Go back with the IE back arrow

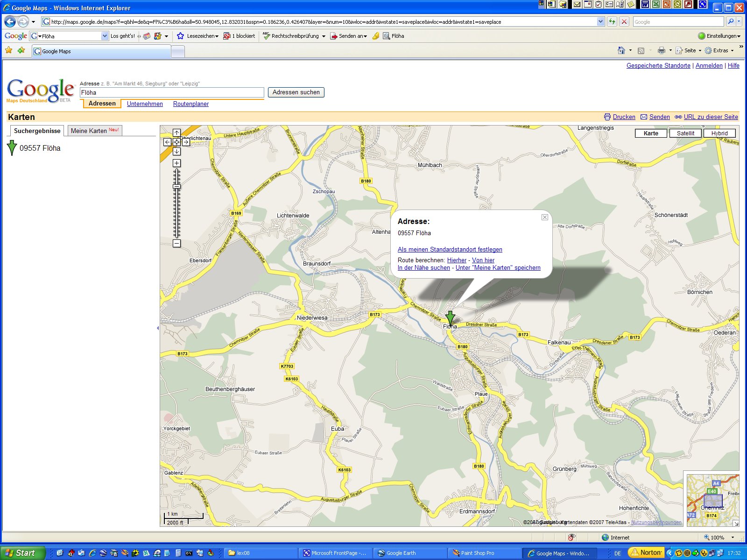[10, 21]
